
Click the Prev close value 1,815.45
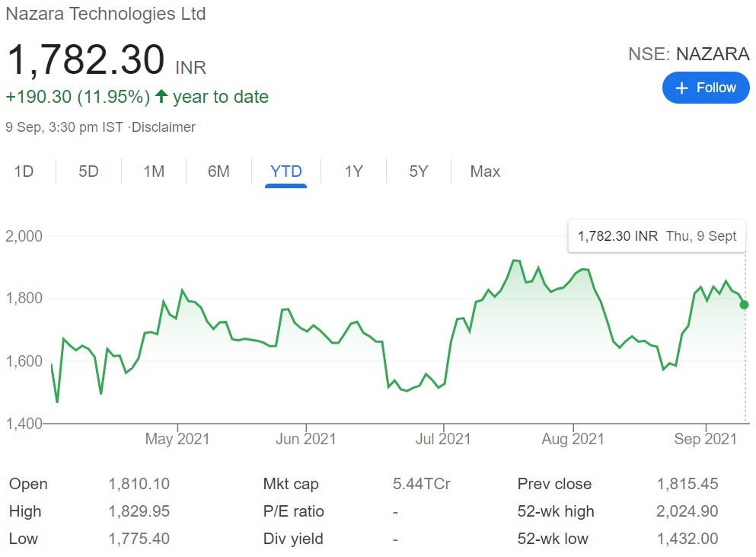click(687, 484)
